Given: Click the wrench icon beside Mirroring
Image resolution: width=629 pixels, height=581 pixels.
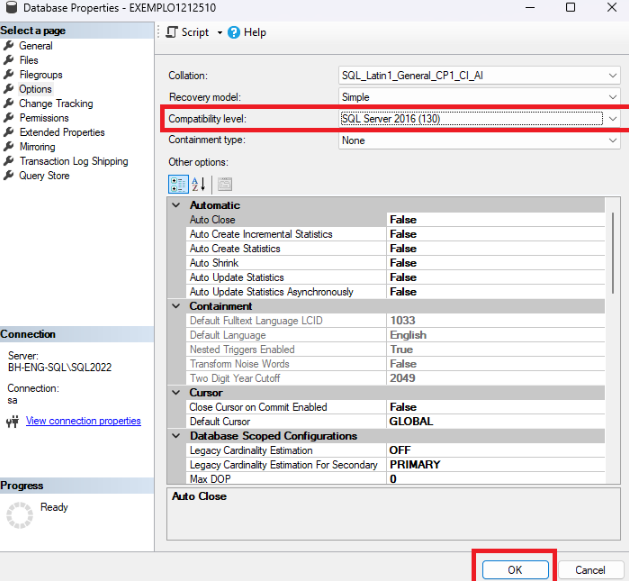Looking at the screenshot, I should (x=8, y=147).
